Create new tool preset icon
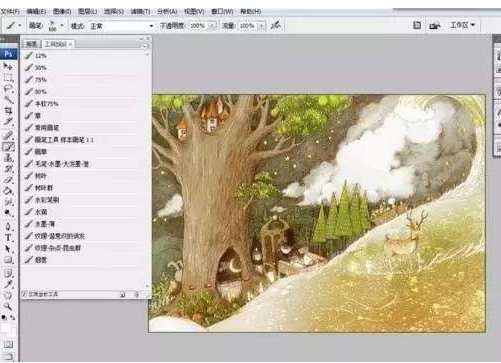The height and width of the screenshot is (363, 501). (122, 294)
